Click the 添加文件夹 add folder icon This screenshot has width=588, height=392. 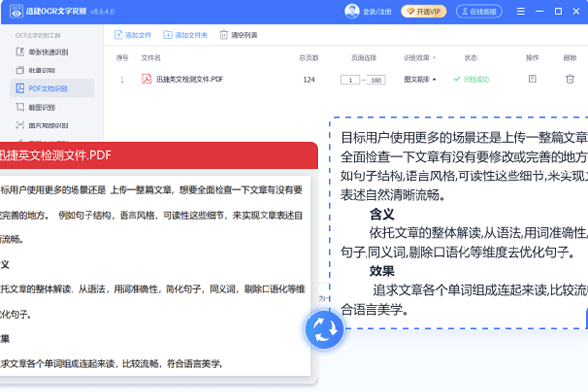coord(167,34)
